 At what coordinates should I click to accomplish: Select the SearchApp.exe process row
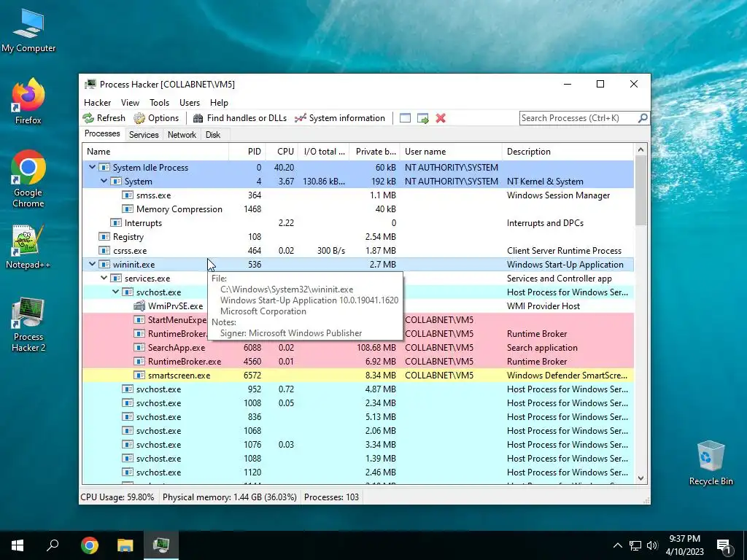point(357,348)
